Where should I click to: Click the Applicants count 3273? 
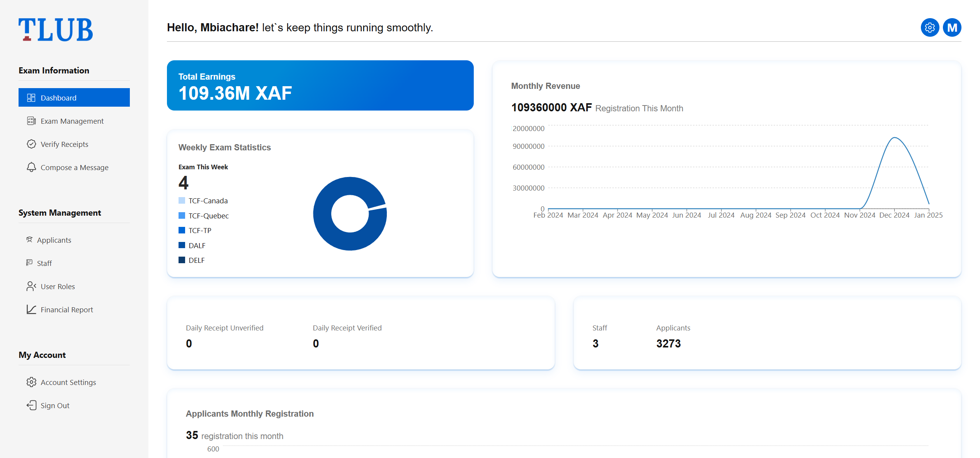pyautogui.click(x=669, y=343)
